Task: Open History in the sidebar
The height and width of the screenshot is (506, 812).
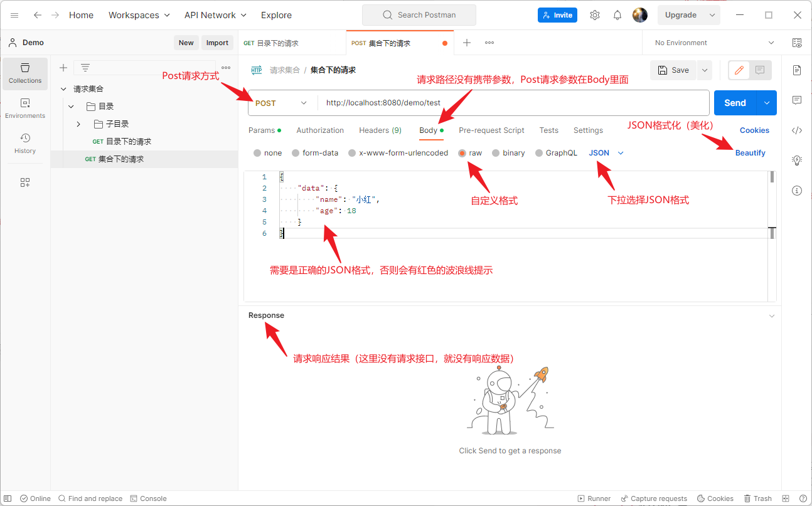Action: tap(25, 144)
